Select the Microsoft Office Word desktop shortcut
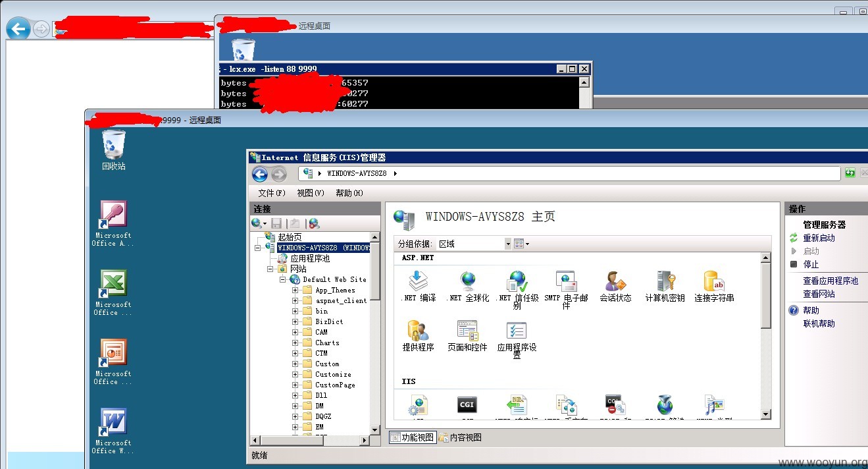 point(113,431)
